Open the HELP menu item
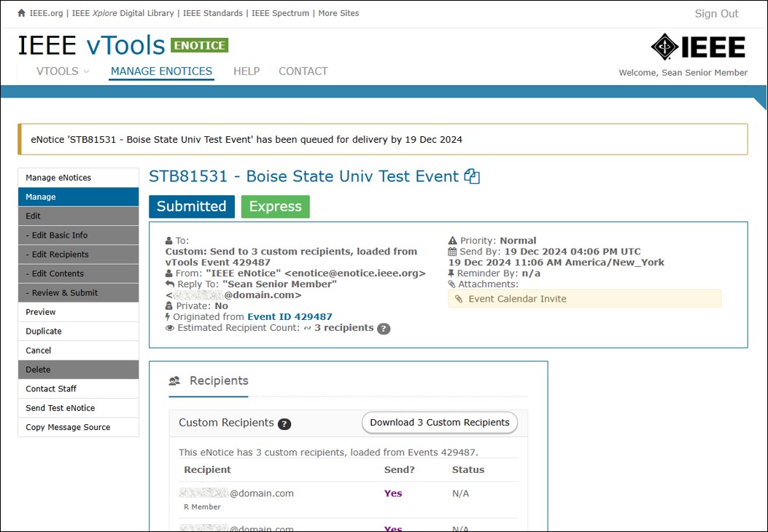768x532 pixels. (x=247, y=71)
